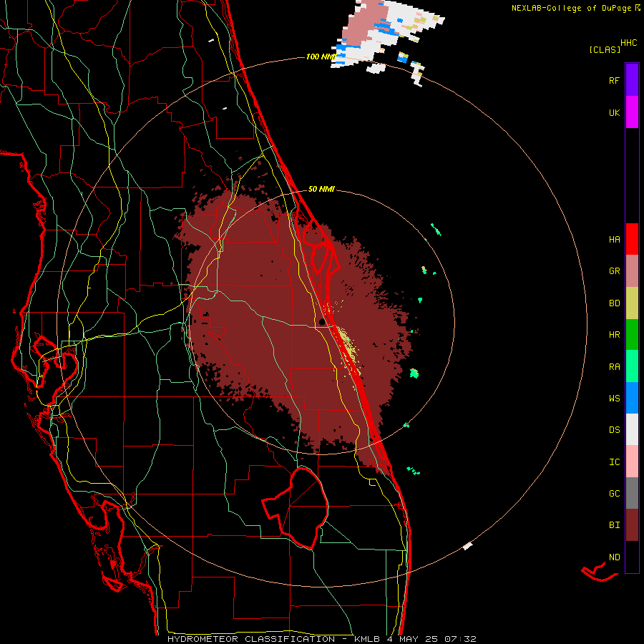Click the WS legend label

click(615, 399)
